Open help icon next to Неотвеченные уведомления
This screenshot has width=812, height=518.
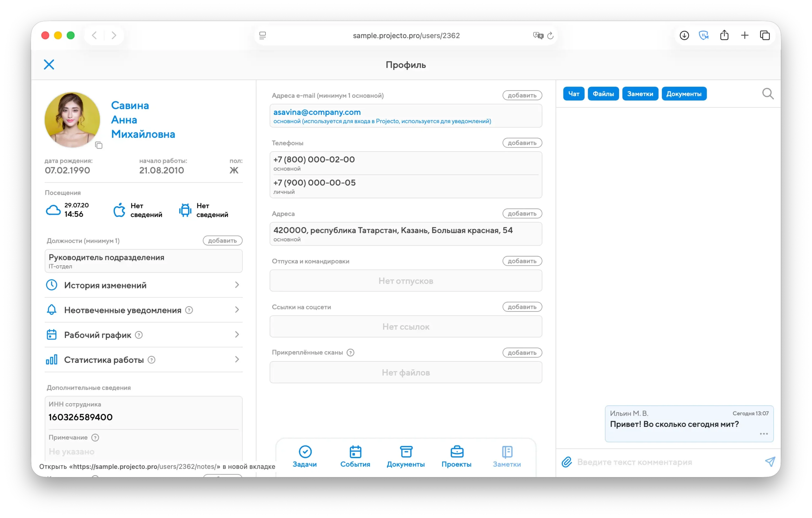coord(189,310)
